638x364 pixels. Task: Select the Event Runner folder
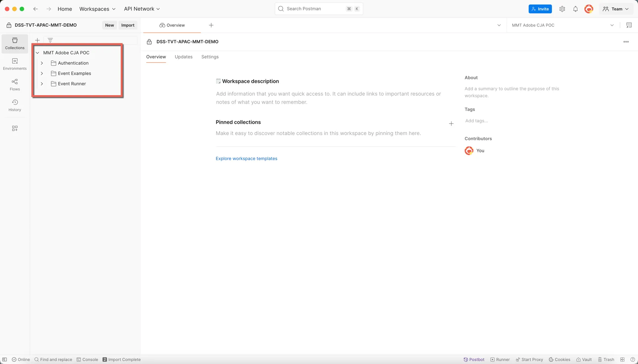72,84
